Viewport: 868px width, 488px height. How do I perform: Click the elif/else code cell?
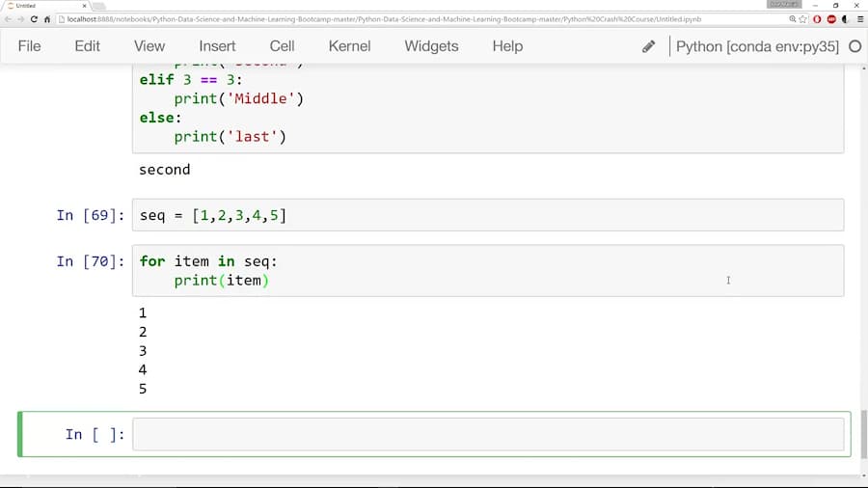pyautogui.click(x=488, y=108)
